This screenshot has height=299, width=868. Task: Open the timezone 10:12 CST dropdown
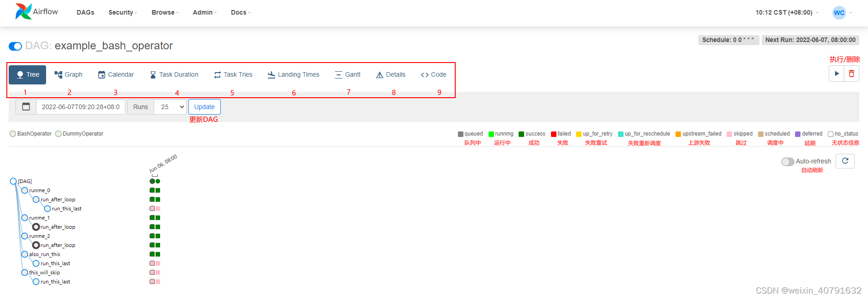(x=787, y=12)
